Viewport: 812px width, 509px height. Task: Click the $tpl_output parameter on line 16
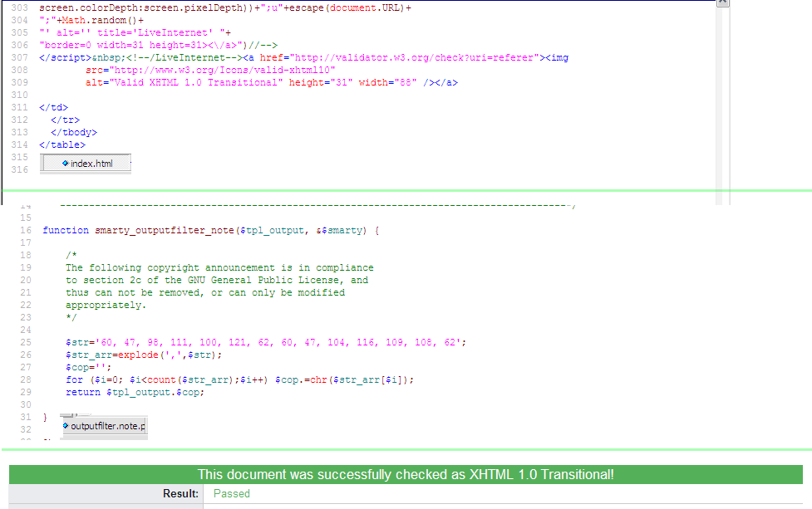(272, 230)
